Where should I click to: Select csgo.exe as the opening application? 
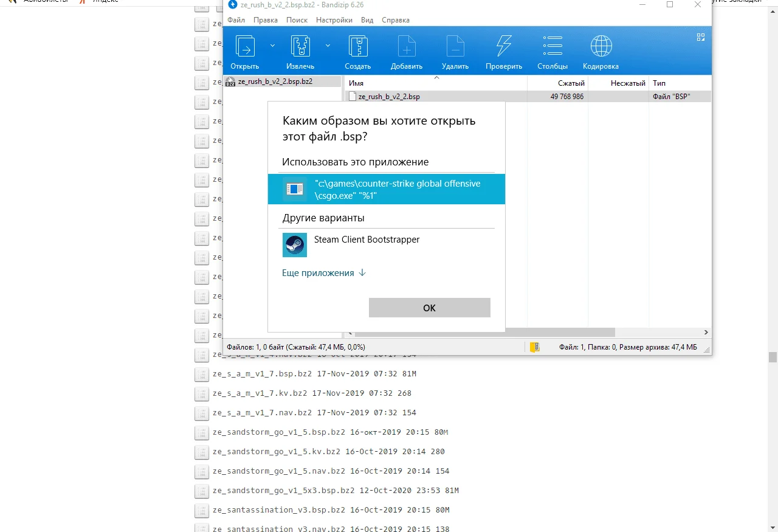386,189
